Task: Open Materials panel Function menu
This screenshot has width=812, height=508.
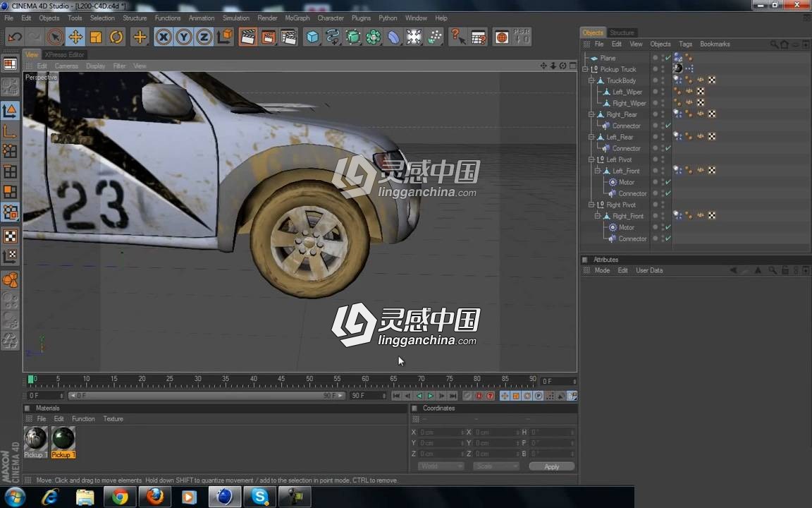Action: [83, 419]
